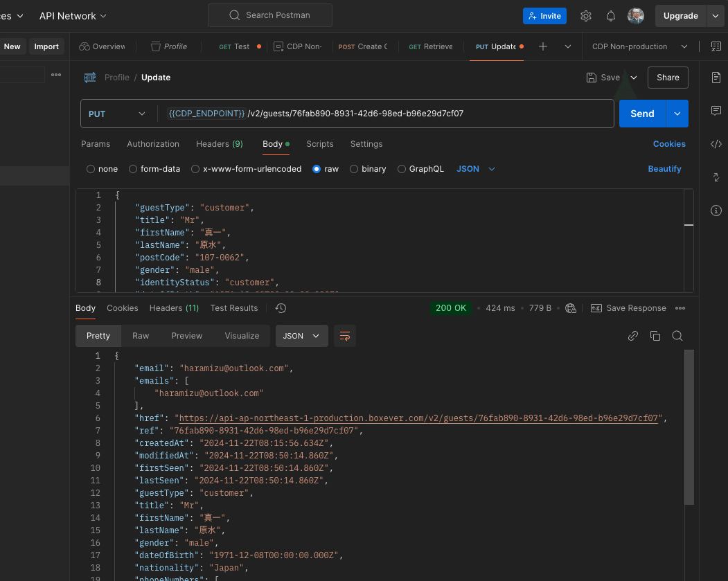Open the CDP Non-production environment selector
The height and width of the screenshot is (581, 728).
coord(637,46)
